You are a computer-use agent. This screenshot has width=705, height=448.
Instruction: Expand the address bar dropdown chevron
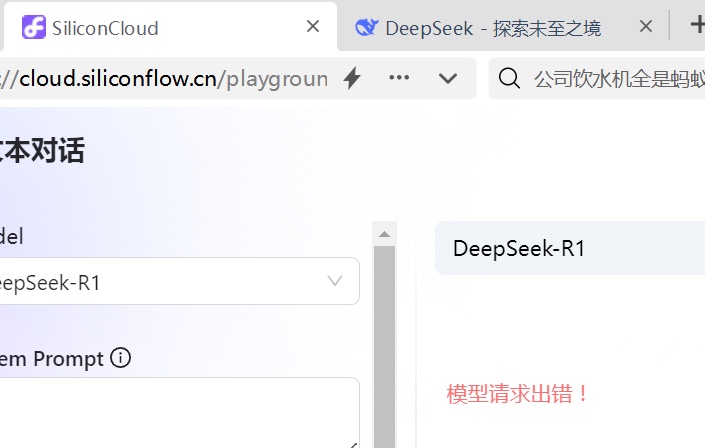(x=447, y=79)
